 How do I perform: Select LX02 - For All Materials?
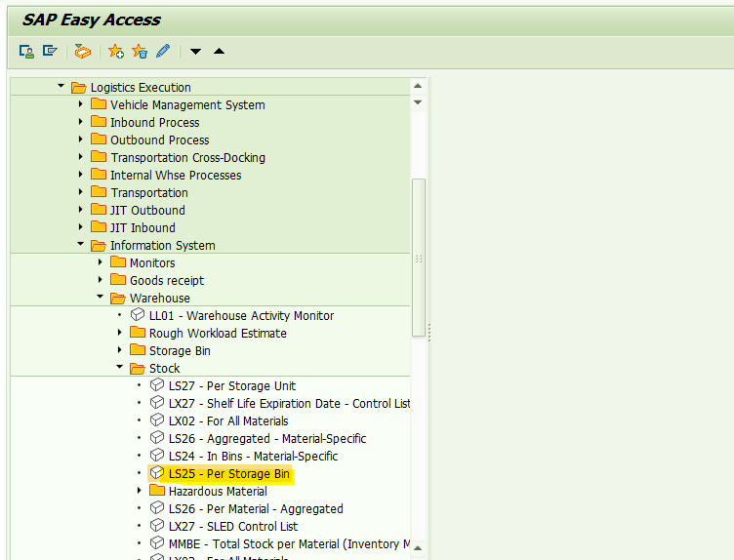click(x=228, y=421)
